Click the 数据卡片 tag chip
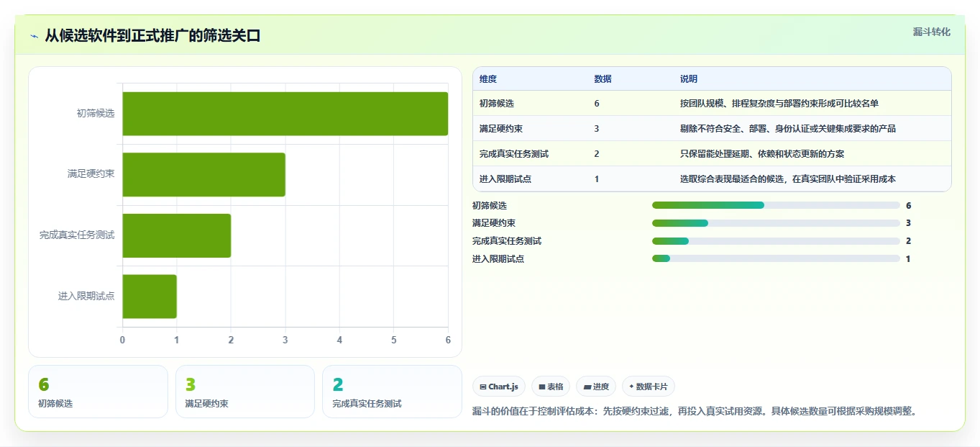Viewport: 980px width, 447px height. (649, 387)
